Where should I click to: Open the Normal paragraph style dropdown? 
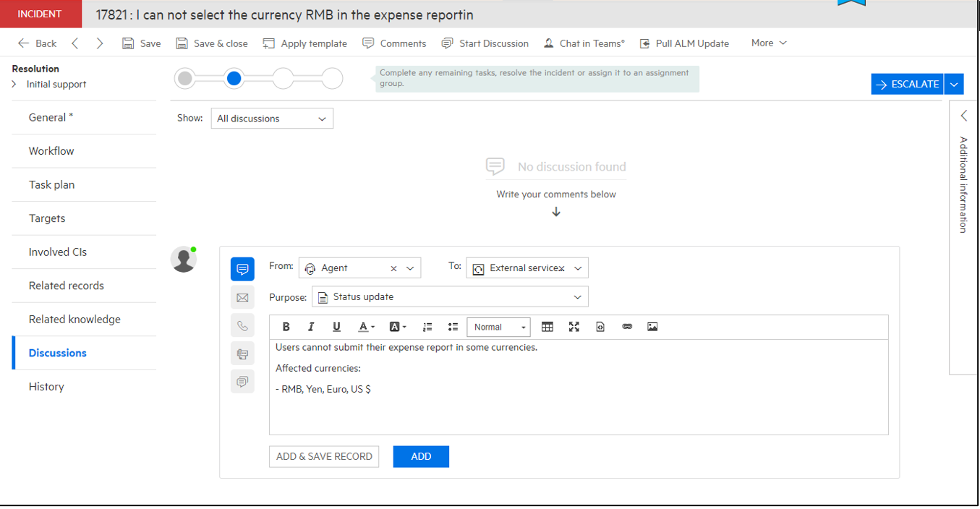tap(498, 327)
